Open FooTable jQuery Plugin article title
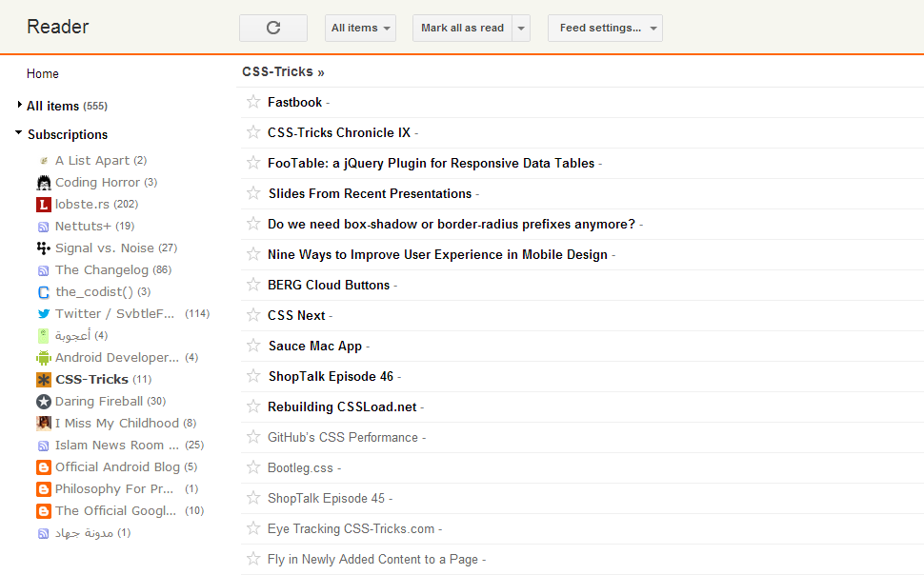 pyautogui.click(x=431, y=163)
